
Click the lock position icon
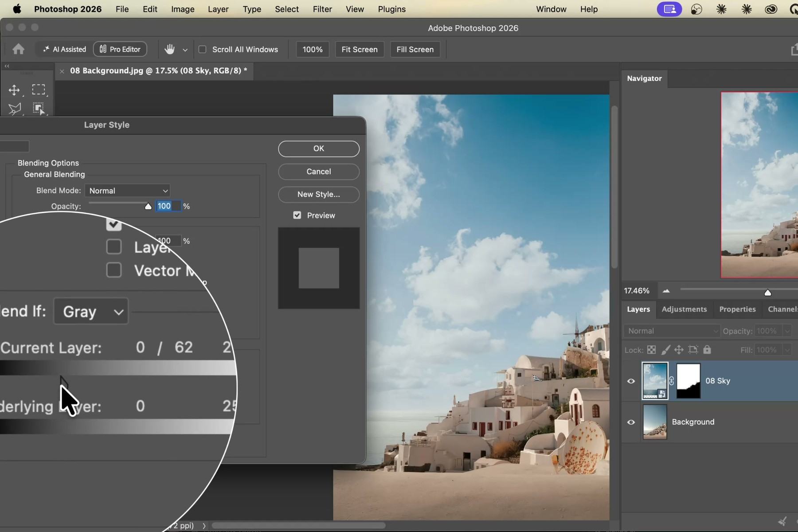(x=679, y=350)
